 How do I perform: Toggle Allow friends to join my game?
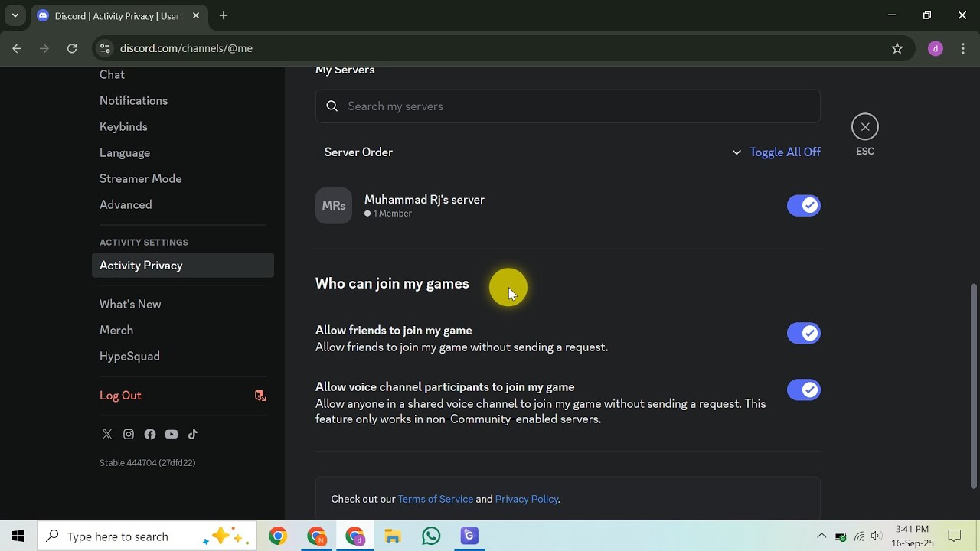(804, 334)
